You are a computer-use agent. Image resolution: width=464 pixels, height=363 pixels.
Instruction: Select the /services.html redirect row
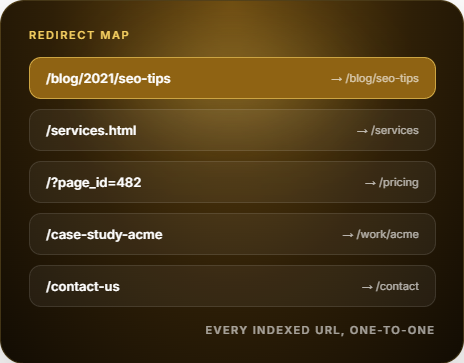(232, 130)
